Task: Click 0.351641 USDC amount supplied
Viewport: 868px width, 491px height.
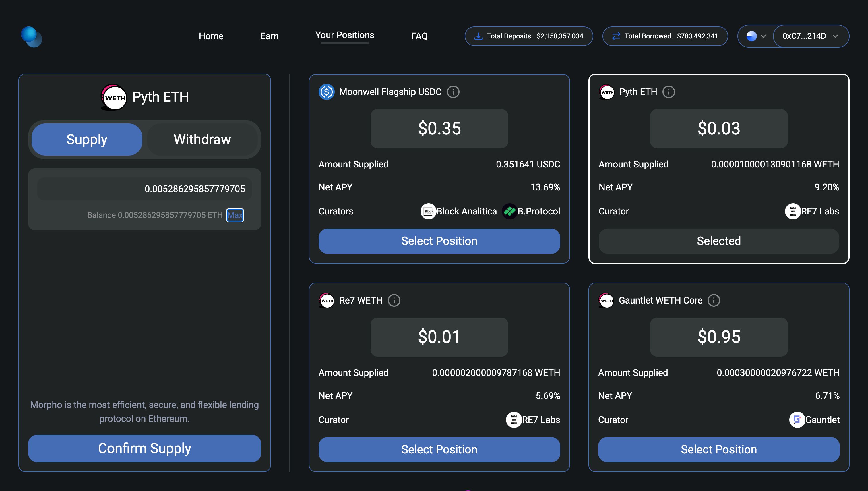Action: [528, 164]
